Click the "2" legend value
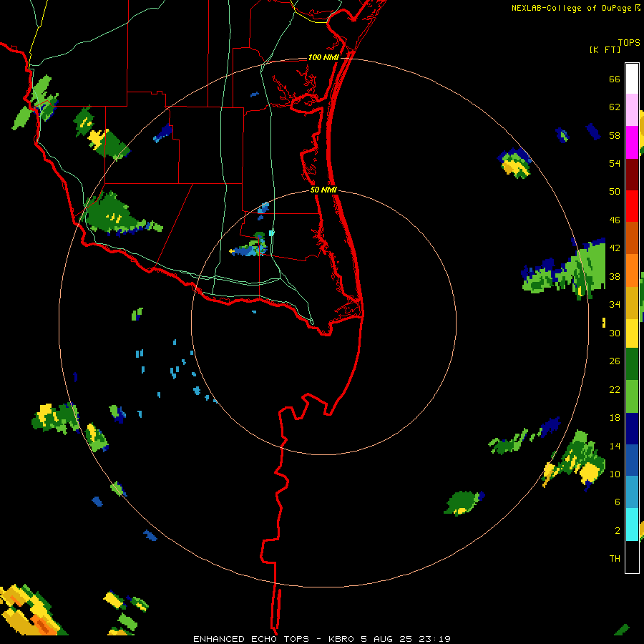The width and height of the screenshot is (644, 644). [x=618, y=530]
